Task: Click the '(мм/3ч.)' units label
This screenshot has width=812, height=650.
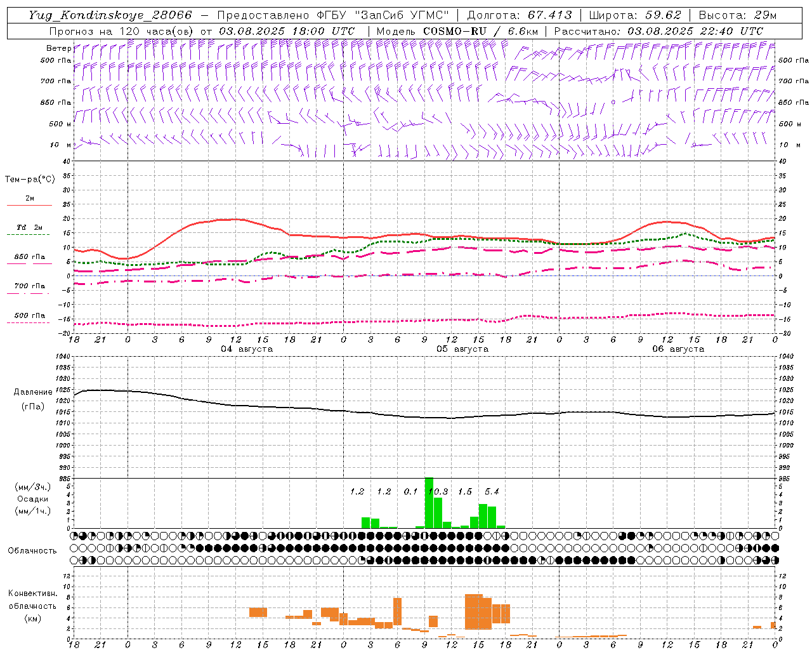Action: [33, 487]
